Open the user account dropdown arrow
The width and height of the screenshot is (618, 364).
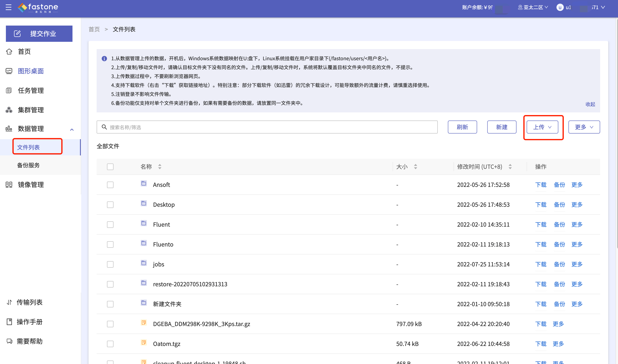click(x=603, y=7)
